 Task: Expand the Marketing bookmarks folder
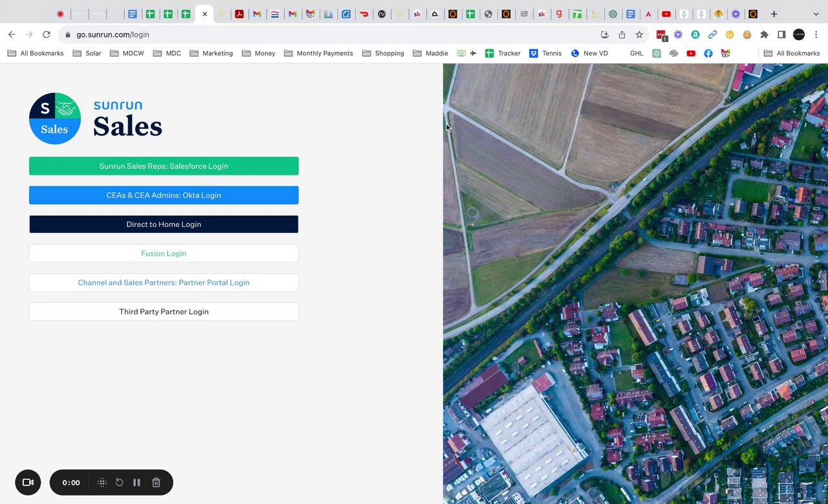[211, 53]
